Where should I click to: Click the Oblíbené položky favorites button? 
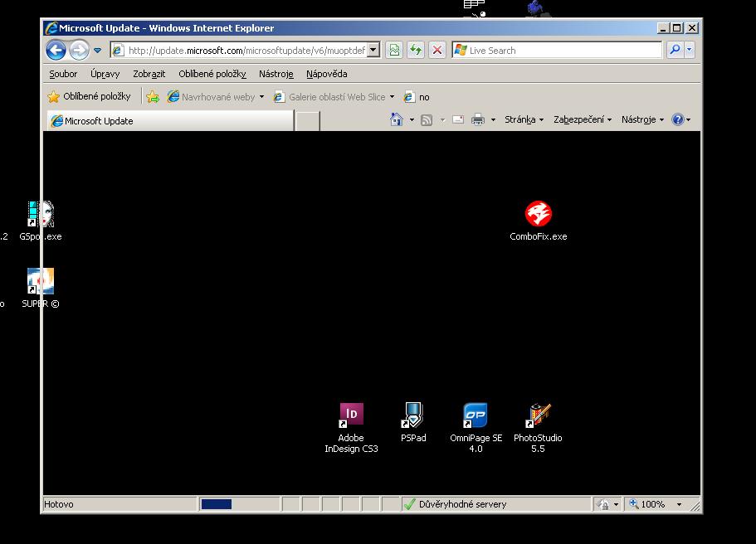(89, 97)
